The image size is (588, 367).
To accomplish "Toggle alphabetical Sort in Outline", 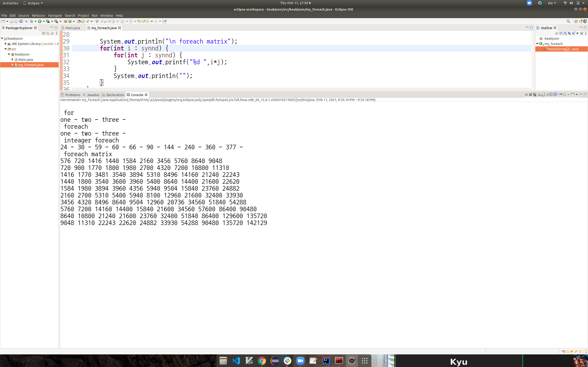I will 565,33.
